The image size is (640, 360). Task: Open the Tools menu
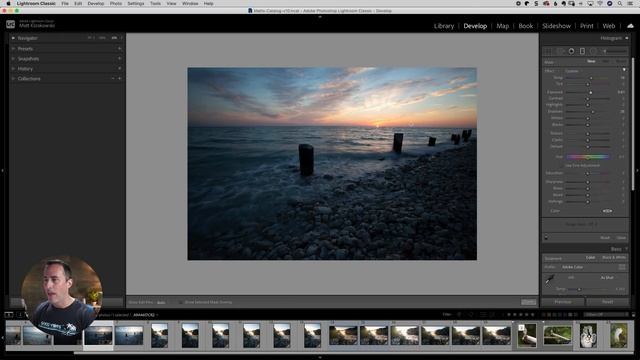pyautogui.click(x=155, y=3)
